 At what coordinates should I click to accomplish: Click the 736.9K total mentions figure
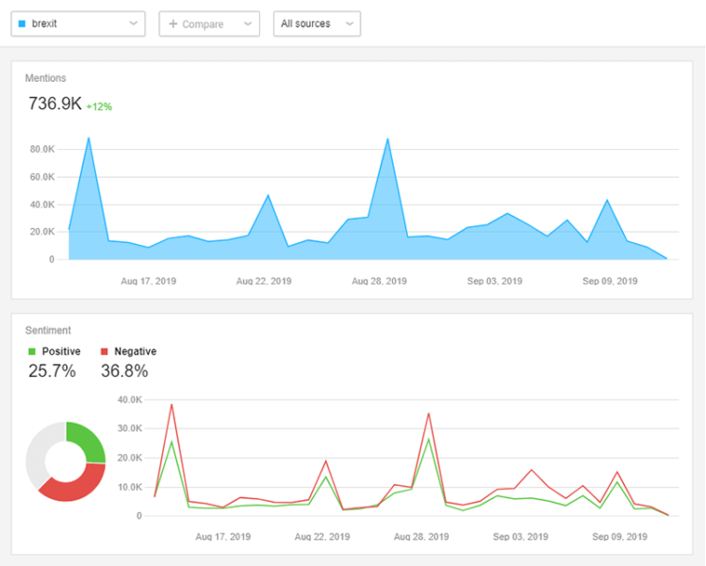pyautogui.click(x=54, y=104)
